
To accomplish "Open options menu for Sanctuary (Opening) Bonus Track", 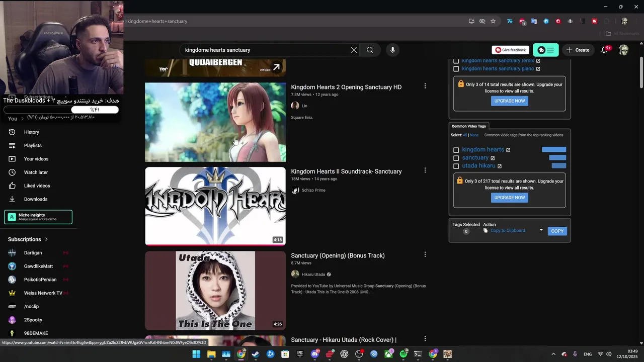I will click(x=425, y=254).
